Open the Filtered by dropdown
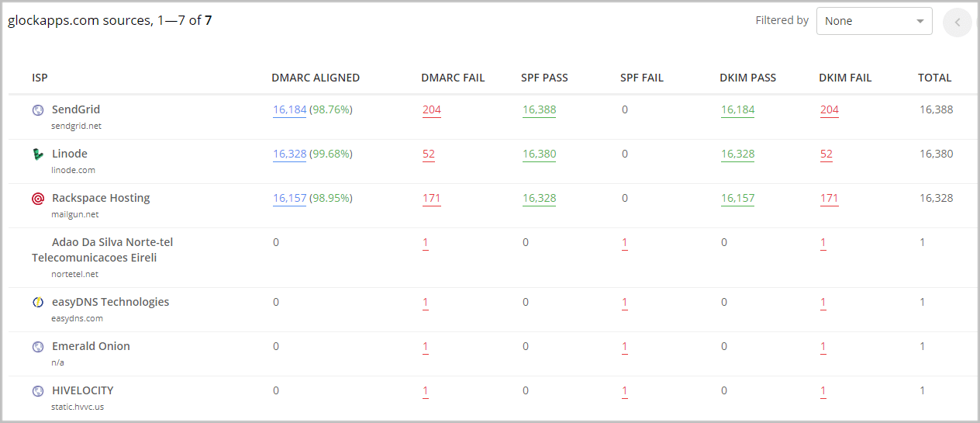Viewport: 980px width, 423px height. tap(874, 21)
